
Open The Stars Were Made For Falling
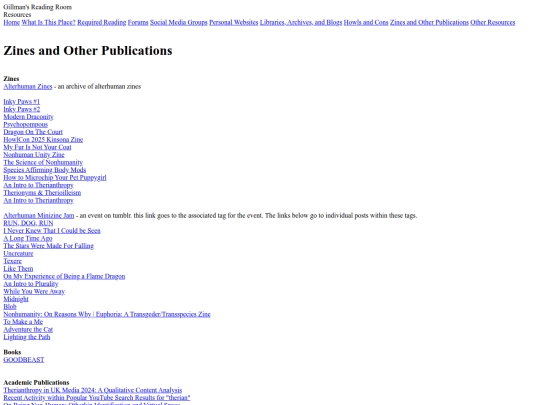pos(48,246)
